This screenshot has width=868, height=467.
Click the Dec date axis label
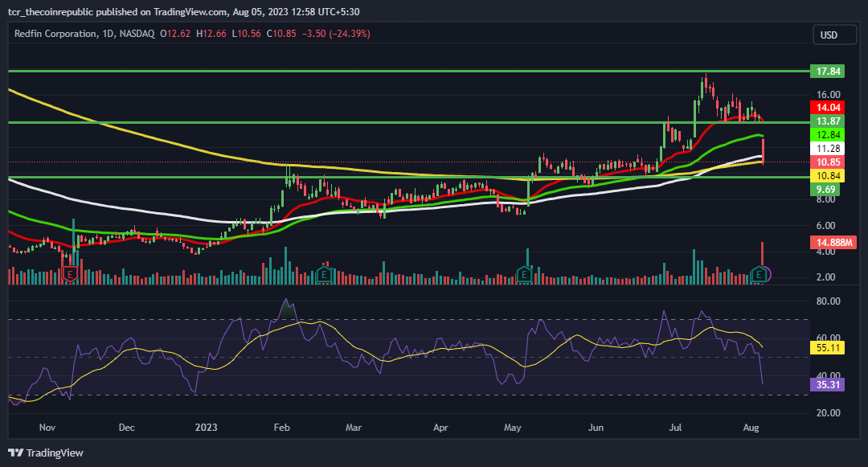(x=127, y=428)
